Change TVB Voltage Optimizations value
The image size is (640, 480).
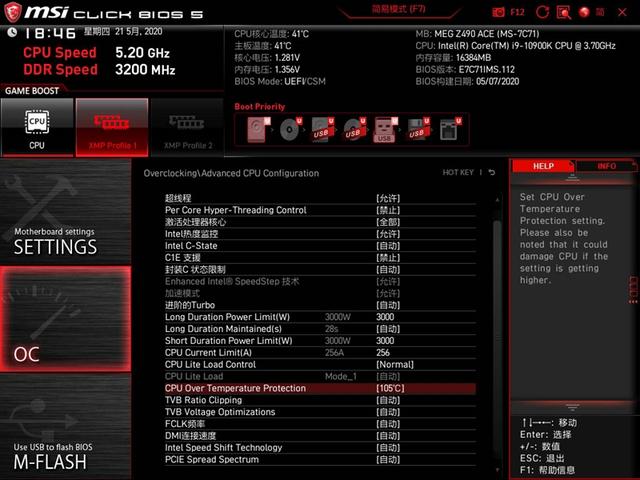[388, 412]
